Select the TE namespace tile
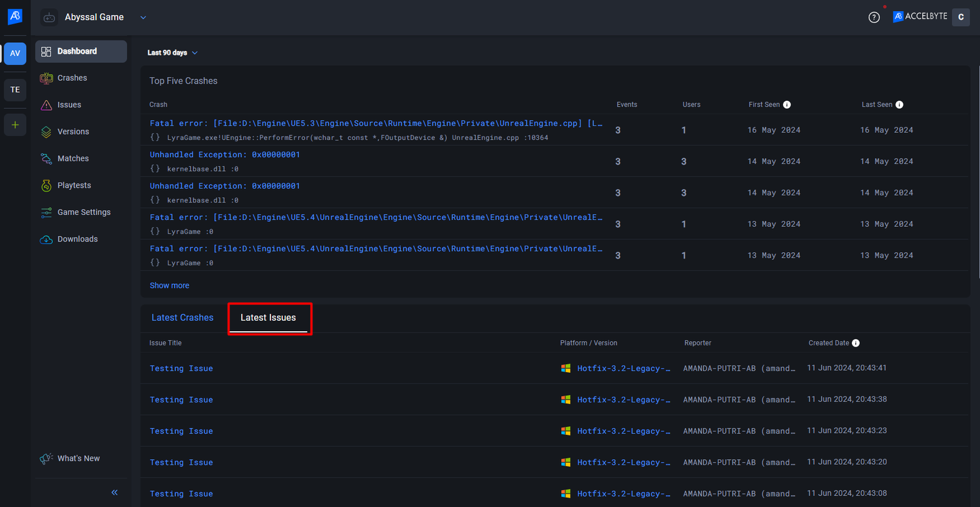The image size is (980, 507). pyautogui.click(x=15, y=89)
